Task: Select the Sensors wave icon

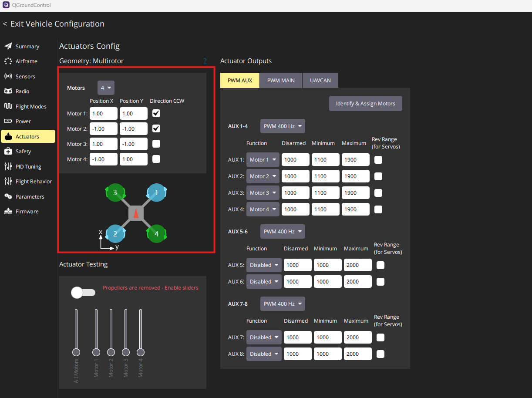Action: pos(8,76)
